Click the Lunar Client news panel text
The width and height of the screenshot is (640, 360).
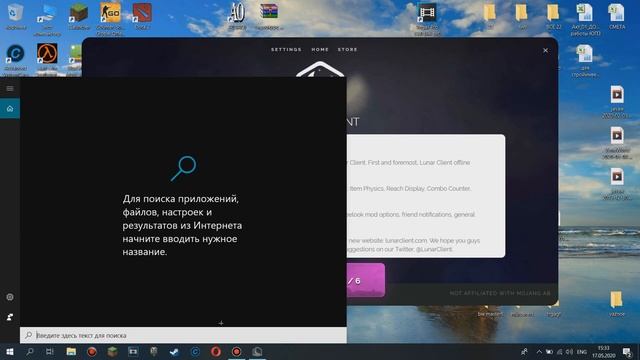click(426, 196)
